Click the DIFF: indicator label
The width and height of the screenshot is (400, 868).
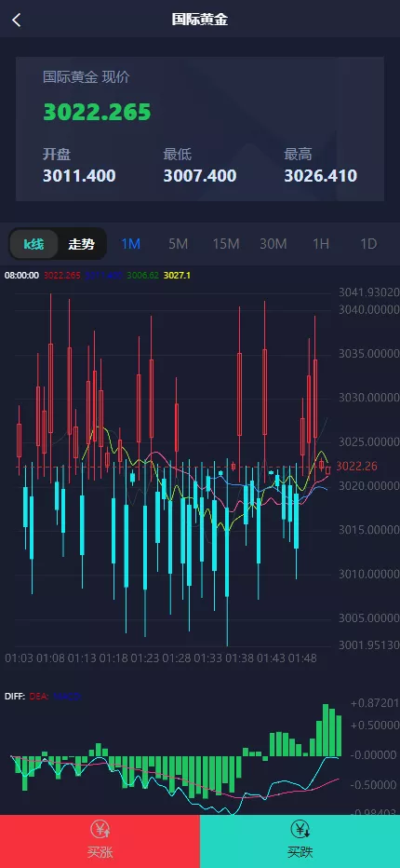[x=14, y=697]
